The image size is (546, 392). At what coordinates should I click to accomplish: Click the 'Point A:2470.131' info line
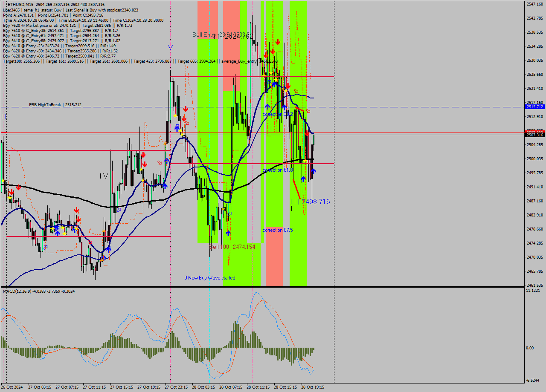pos(53,15)
